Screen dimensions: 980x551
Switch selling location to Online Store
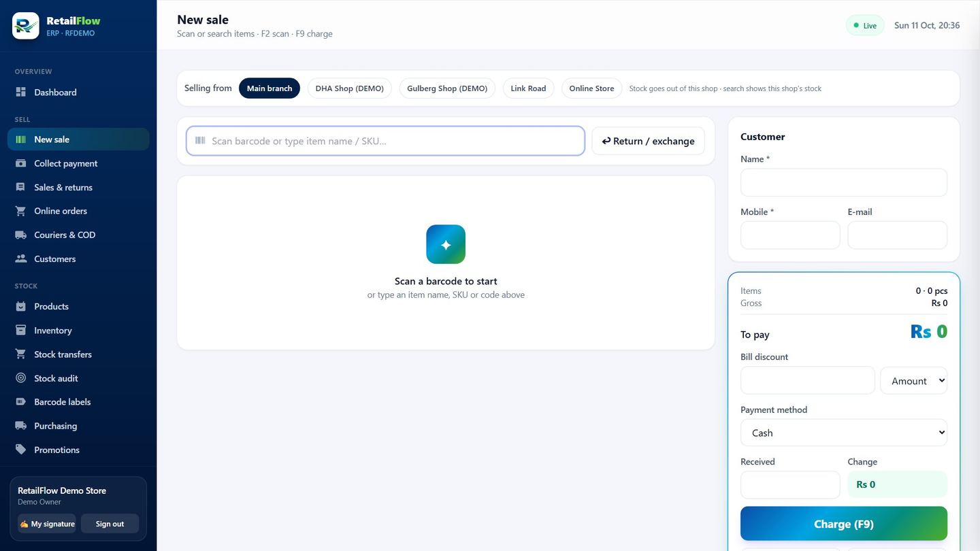pos(591,88)
